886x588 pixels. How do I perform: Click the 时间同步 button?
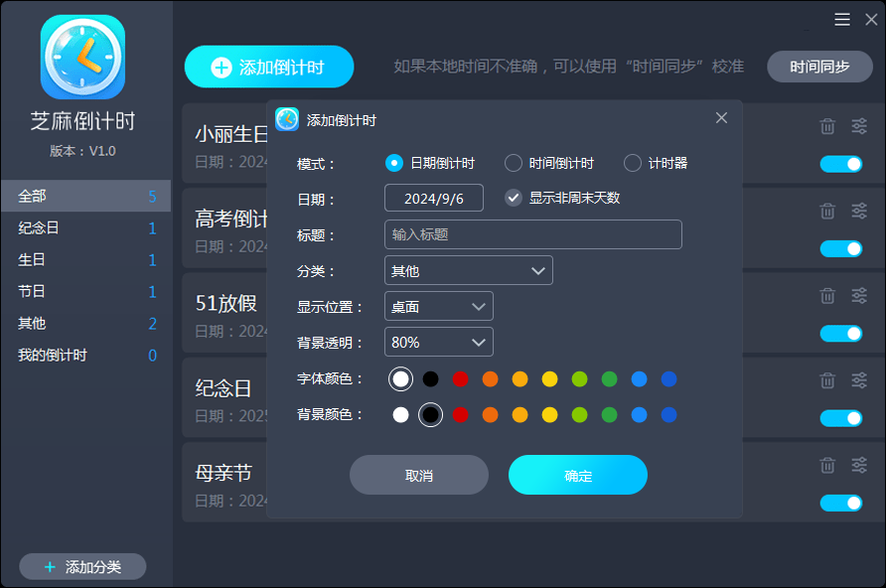pos(819,67)
